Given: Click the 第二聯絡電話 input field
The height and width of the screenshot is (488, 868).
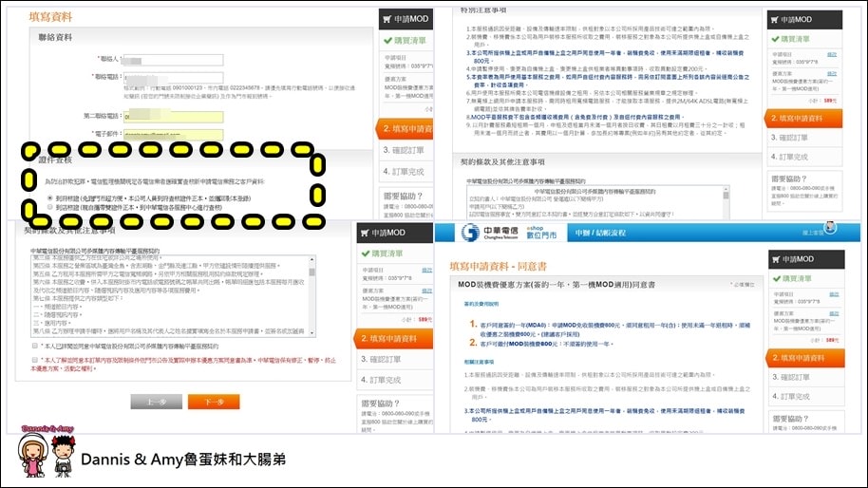Looking at the screenshot, I should [173, 116].
